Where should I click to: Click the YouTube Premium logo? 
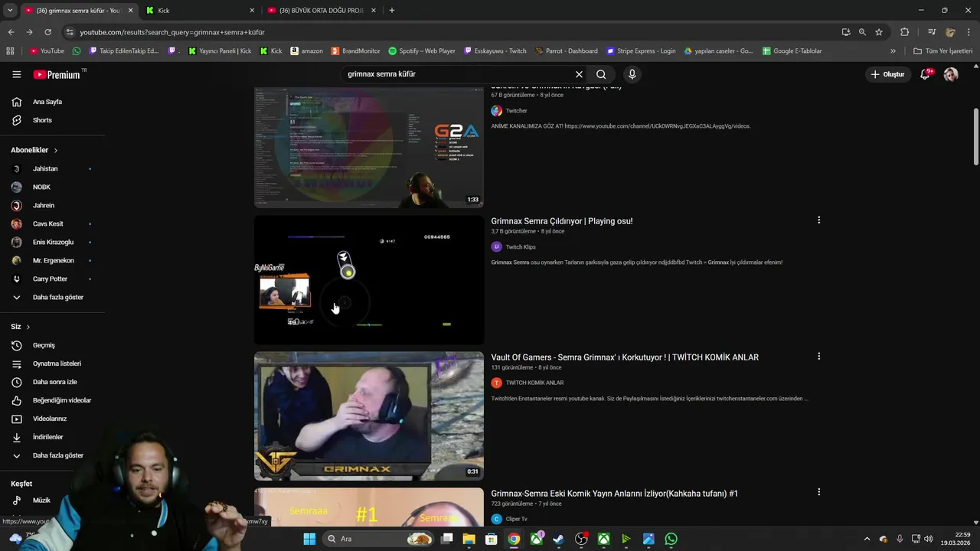[57, 74]
